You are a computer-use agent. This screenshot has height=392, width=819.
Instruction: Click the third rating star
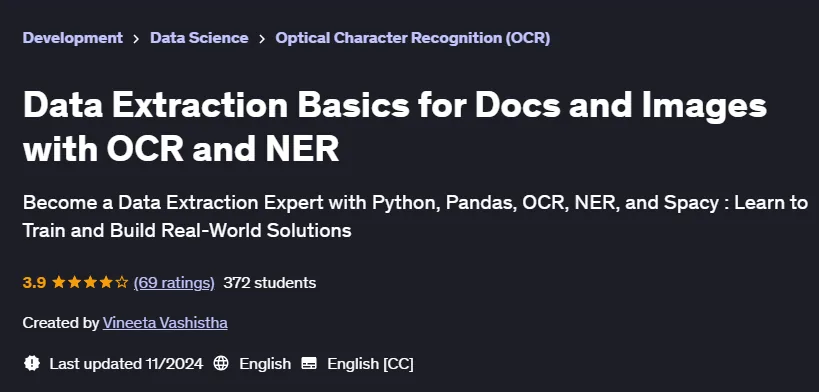tap(90, 283)
